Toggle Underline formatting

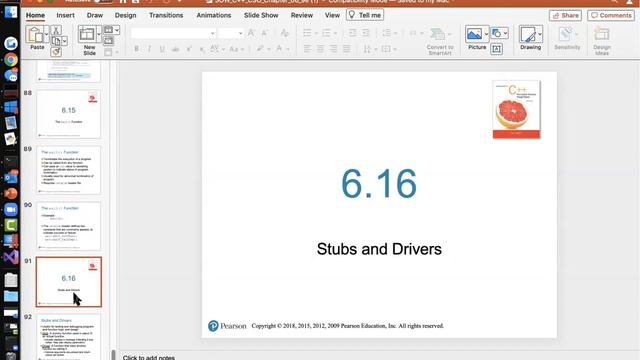click(162, 49)
